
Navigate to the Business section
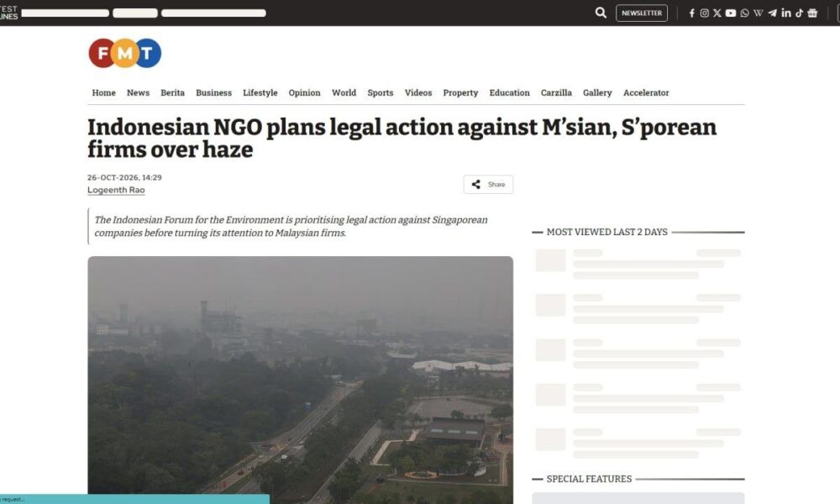[x=213, y=92]
